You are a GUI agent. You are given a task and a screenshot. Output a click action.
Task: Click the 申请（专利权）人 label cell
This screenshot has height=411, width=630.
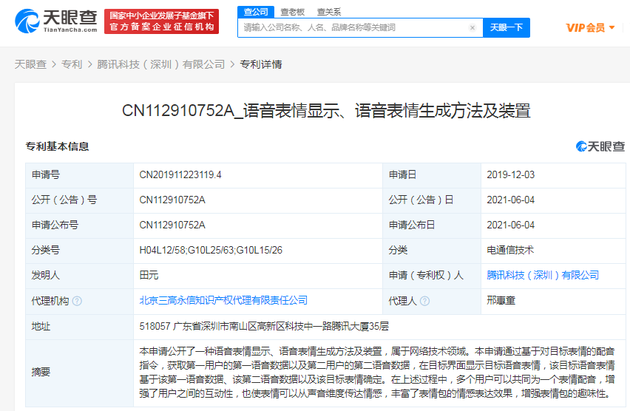click(x=432, y=275)
